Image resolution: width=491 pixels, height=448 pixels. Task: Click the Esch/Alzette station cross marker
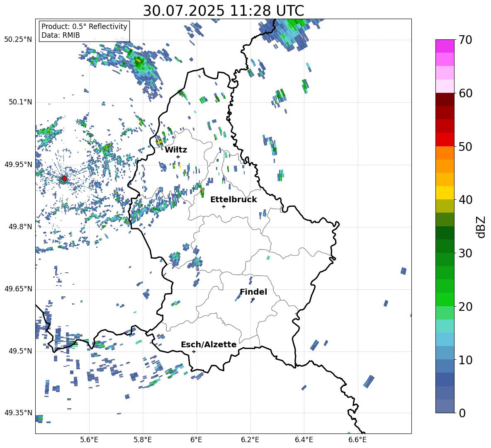194,351
